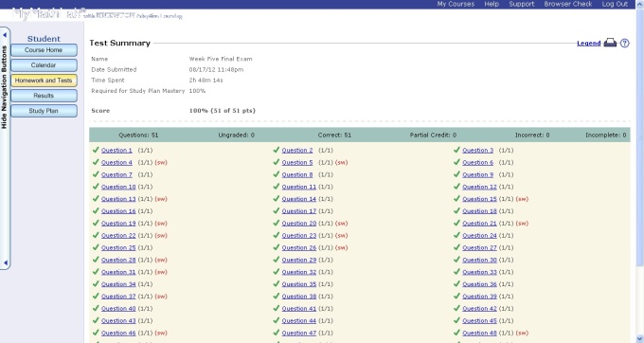Open Question 6 link
Viewport: 644px width, 343px height.
(477, 163)
